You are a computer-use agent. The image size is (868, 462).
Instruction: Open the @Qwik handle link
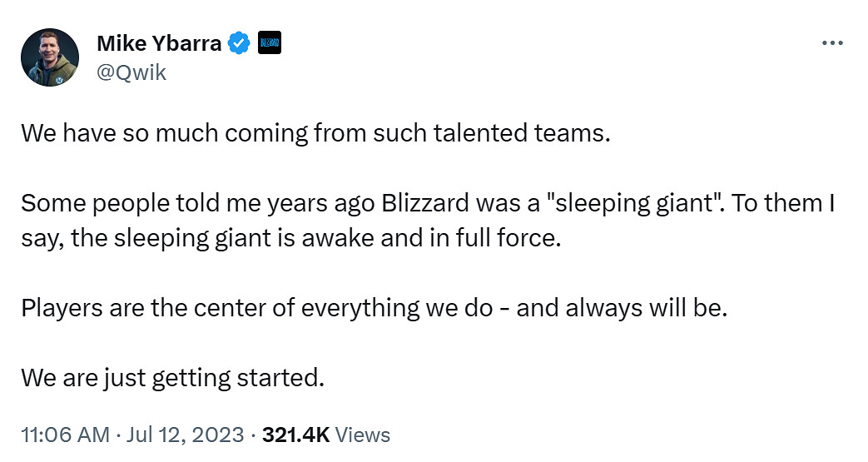click(131, 72)
